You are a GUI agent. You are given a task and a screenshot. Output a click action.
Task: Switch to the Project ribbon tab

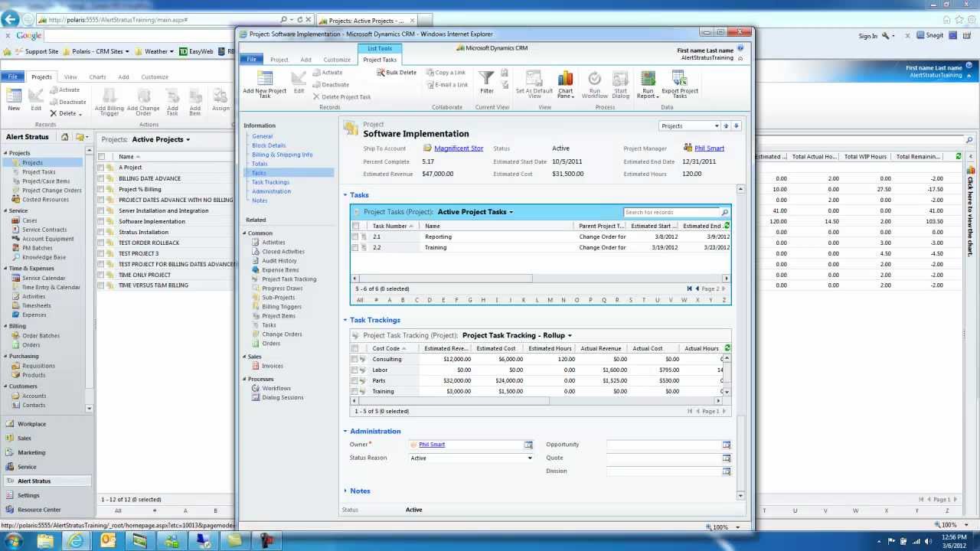pos(279,60)
